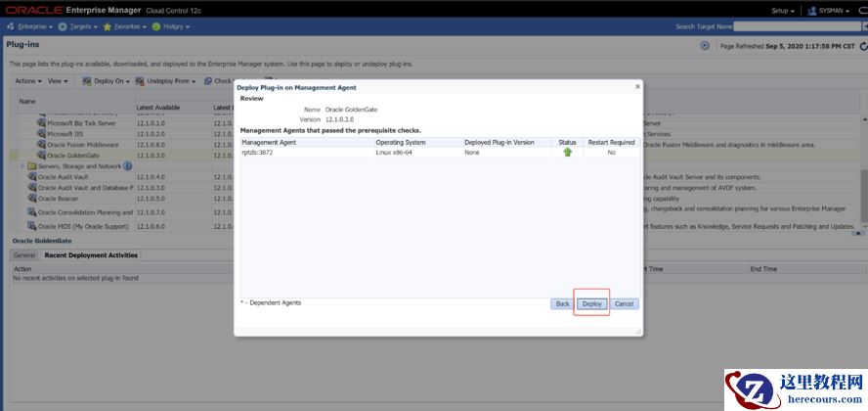Open the Targets menu

coord(79,26)
